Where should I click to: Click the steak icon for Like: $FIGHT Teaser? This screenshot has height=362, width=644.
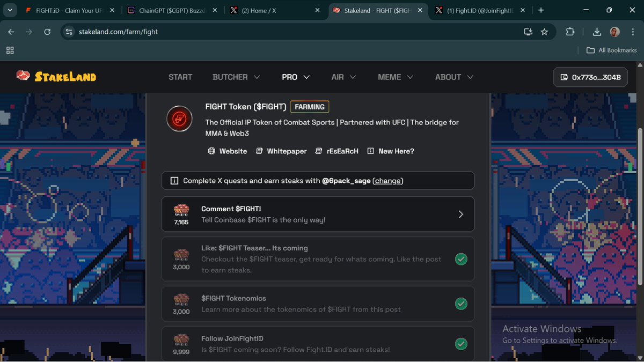pos(181,255)
